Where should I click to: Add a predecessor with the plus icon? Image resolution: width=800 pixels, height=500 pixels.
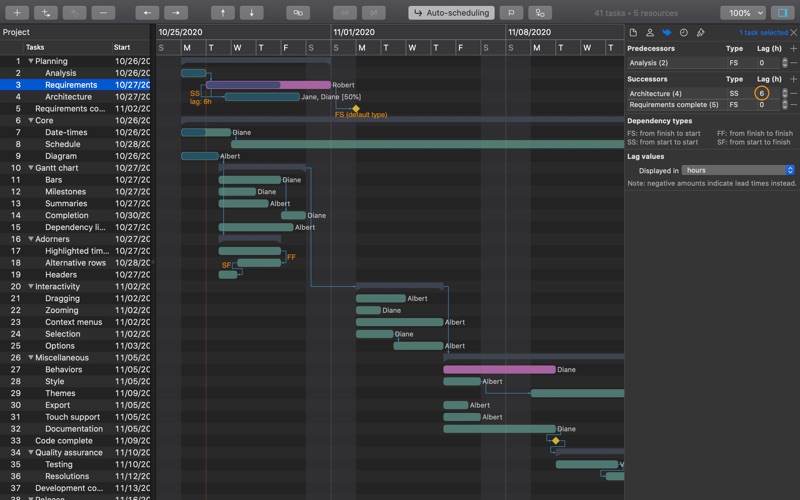point(793,48)
